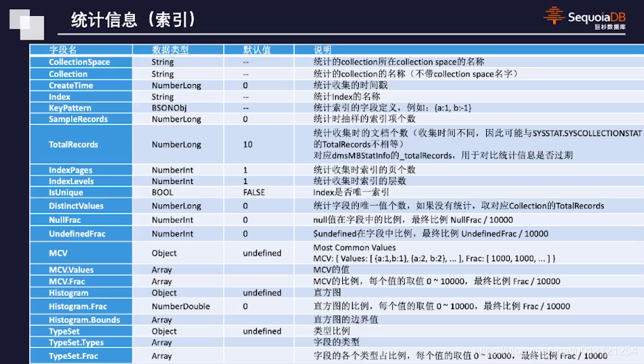The width and height of the screenshot is (644, 364).
Task: Click description '统计收集的时间戳'
Action: [351, 85]
